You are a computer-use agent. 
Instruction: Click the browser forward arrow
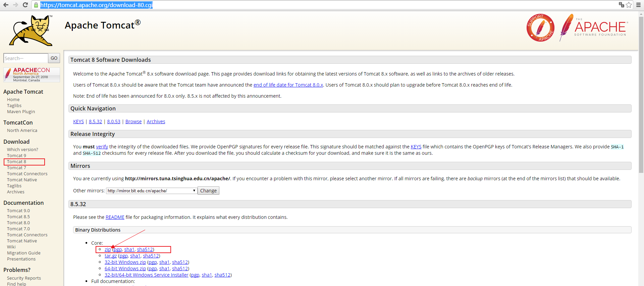pyautogui.click(x=15, y=5)
